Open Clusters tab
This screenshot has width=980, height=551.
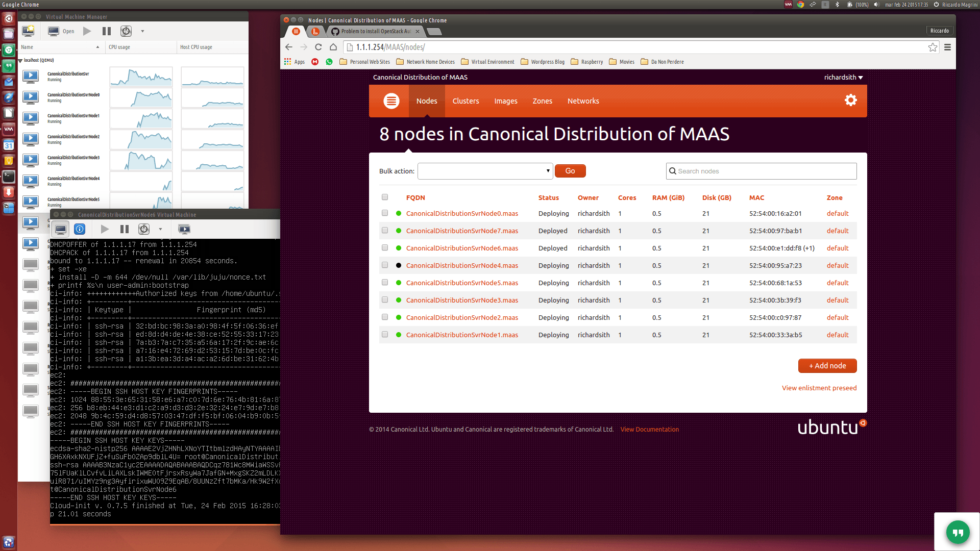coord(465,101)
